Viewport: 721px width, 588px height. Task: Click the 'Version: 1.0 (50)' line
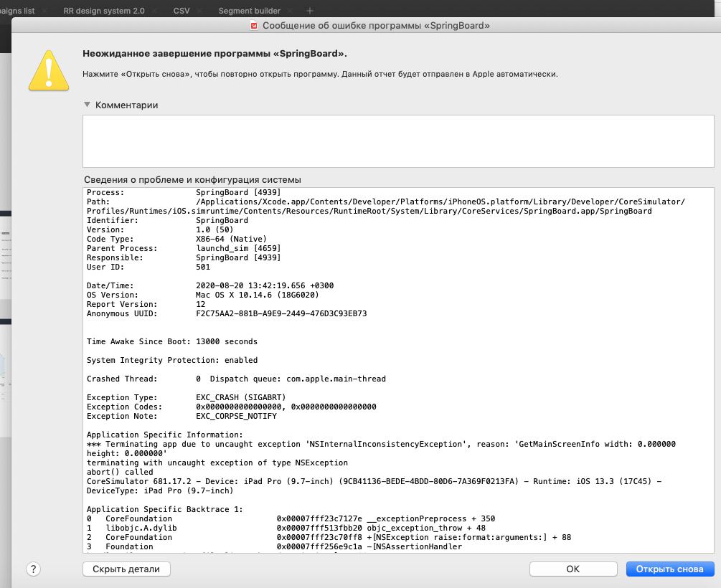tap(160, 229)
